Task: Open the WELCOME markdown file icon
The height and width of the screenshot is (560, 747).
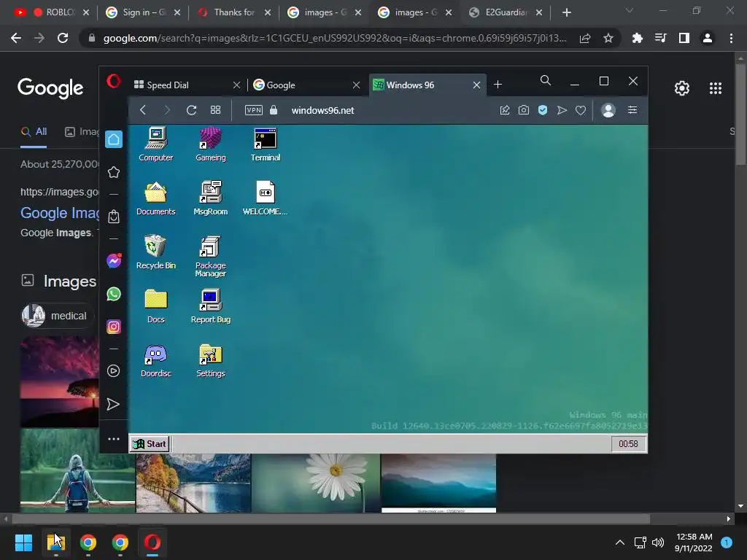Action: pyautogui.click(x=266, y=198)
